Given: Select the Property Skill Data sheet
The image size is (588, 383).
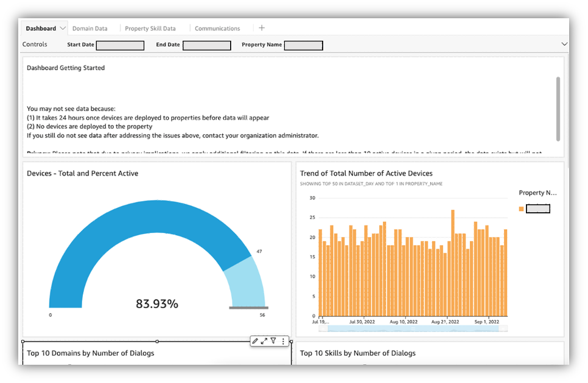Looking at the screenshot, I should [x=150, y=27].
